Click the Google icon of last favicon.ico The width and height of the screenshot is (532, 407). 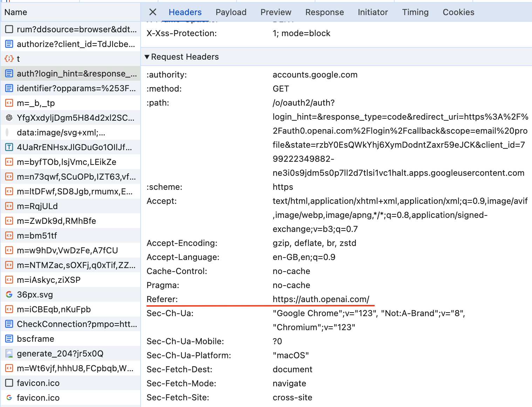[9, 398]
